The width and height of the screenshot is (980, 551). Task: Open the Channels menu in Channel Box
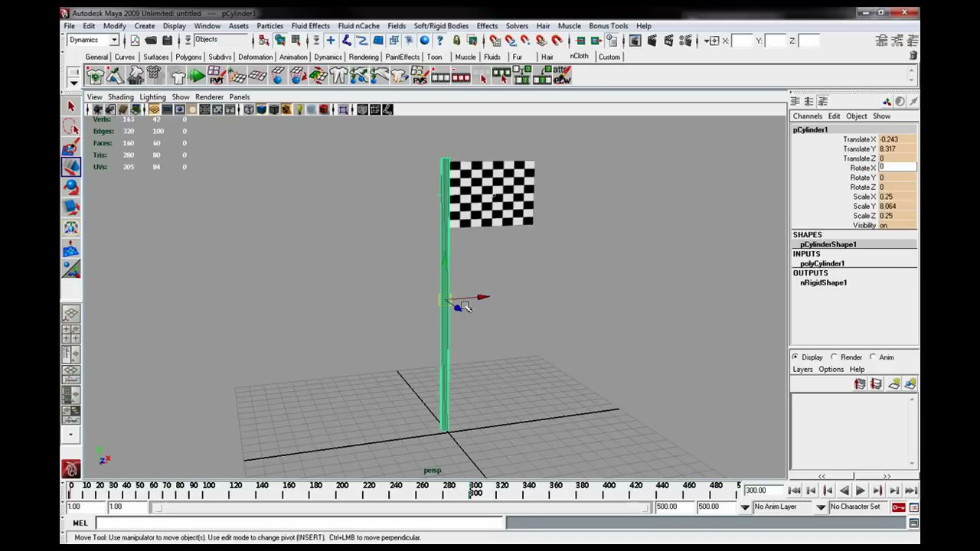[808, 116]
